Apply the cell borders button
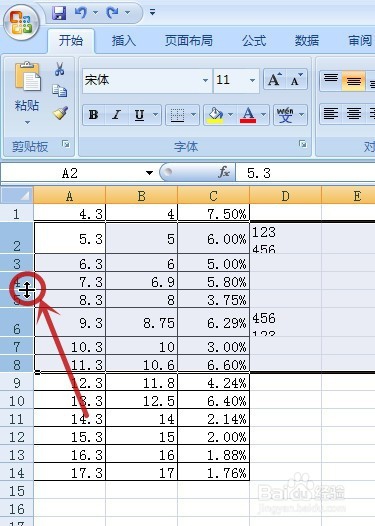 (177, 115)
